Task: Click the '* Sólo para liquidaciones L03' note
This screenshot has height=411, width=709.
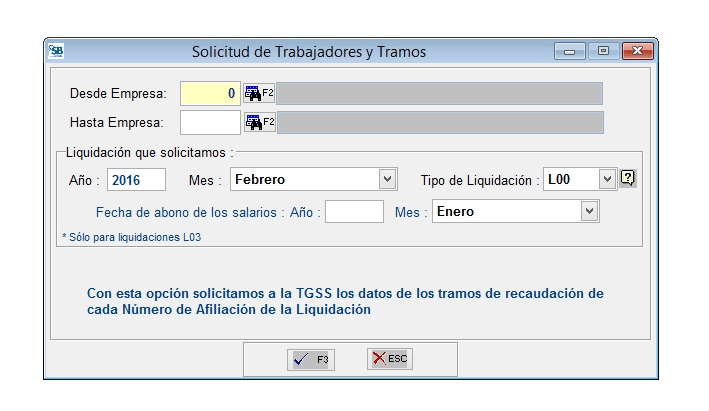Action: coord(132,237)
